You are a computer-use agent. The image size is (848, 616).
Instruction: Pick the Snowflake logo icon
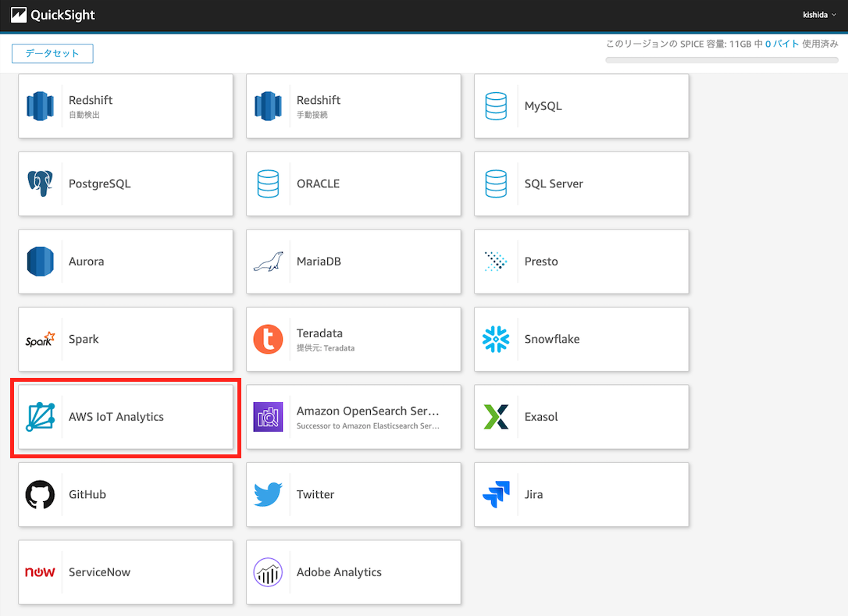(x=496, y=339)
